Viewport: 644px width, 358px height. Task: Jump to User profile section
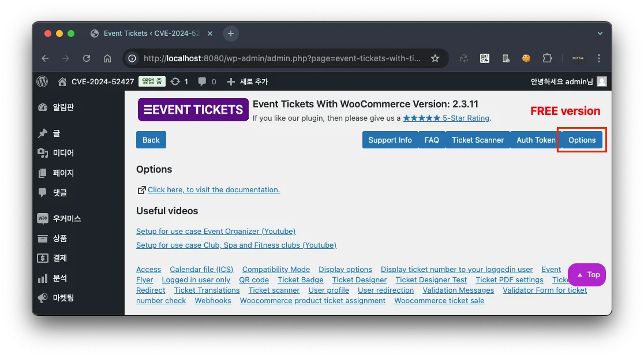[x=328, y=290]
